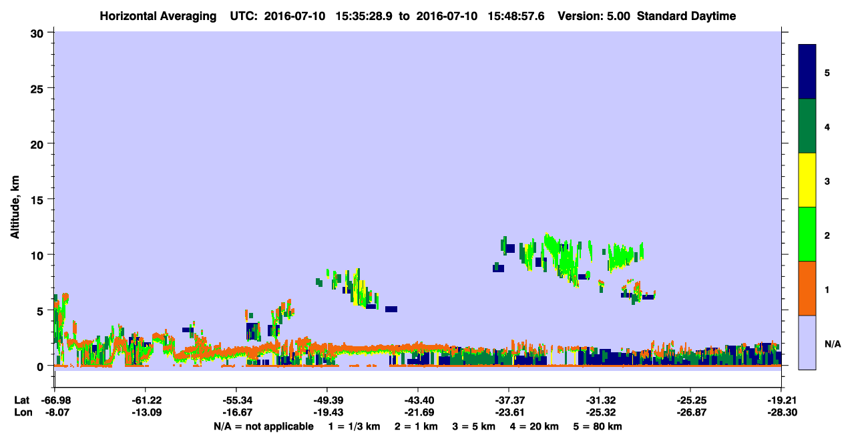Click the 'Lon' row label
Viewport: 868px width, 445px height.
tap(23, 412)
